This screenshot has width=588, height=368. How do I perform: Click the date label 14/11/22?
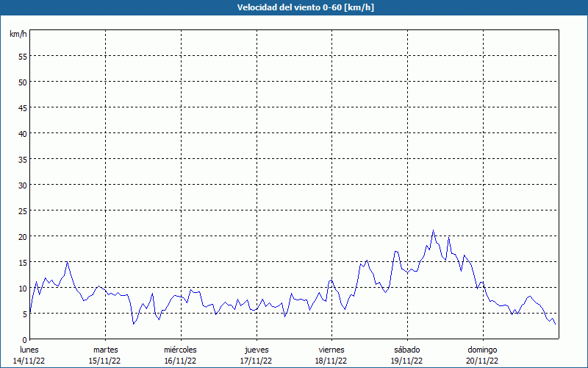point(29,361)
